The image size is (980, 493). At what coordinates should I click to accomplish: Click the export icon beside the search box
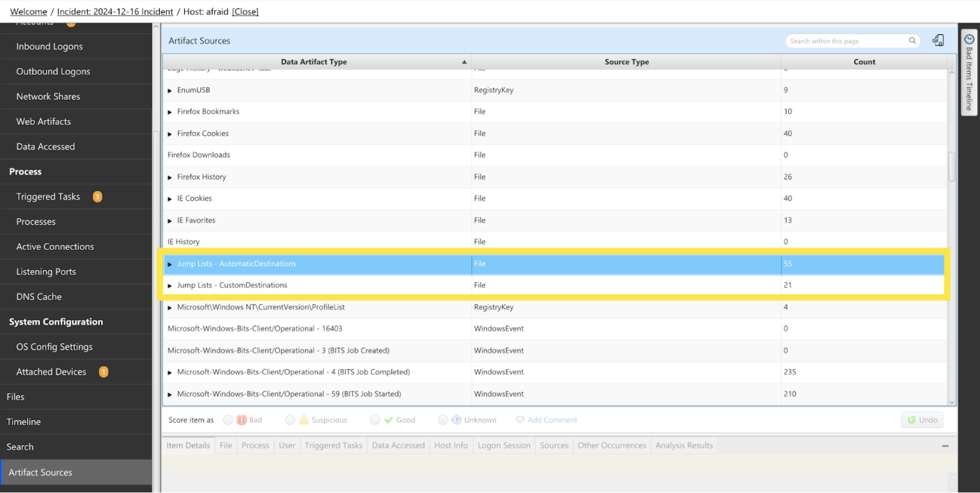pos(938,40)
